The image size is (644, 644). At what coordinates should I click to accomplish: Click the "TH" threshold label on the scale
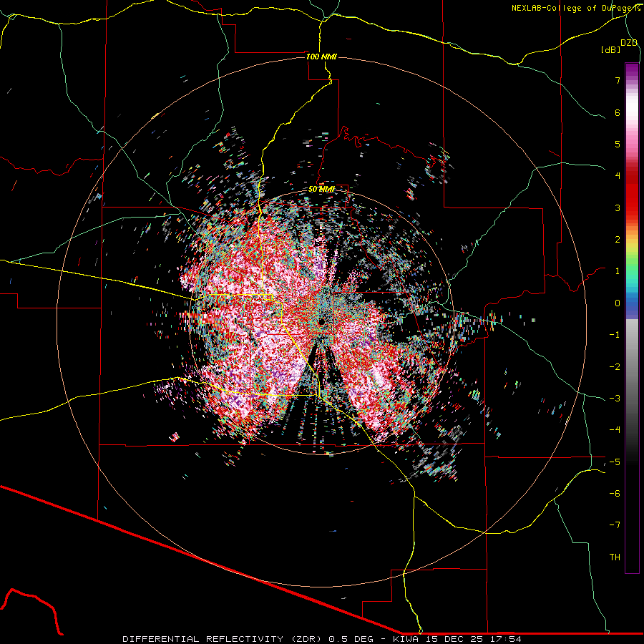[615, 557]
